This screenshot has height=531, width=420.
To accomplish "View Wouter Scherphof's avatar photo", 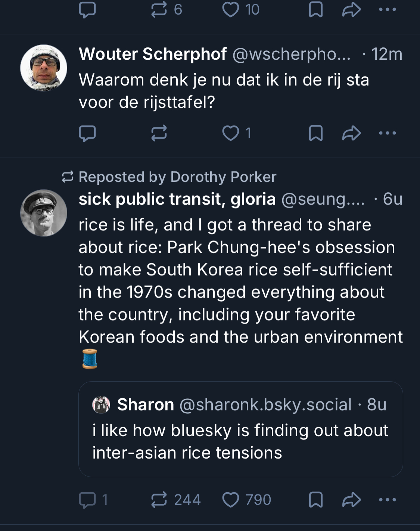I will (44, 68).
